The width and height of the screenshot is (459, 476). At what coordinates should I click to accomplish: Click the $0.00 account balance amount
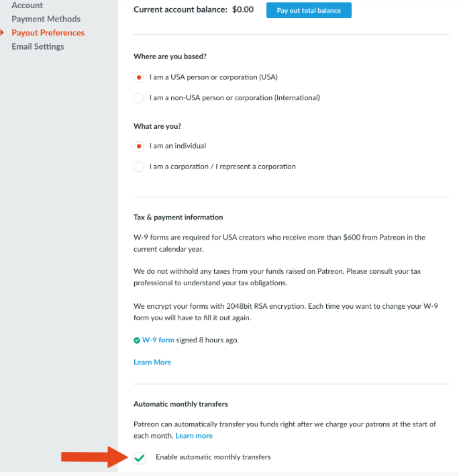point(242,10)
